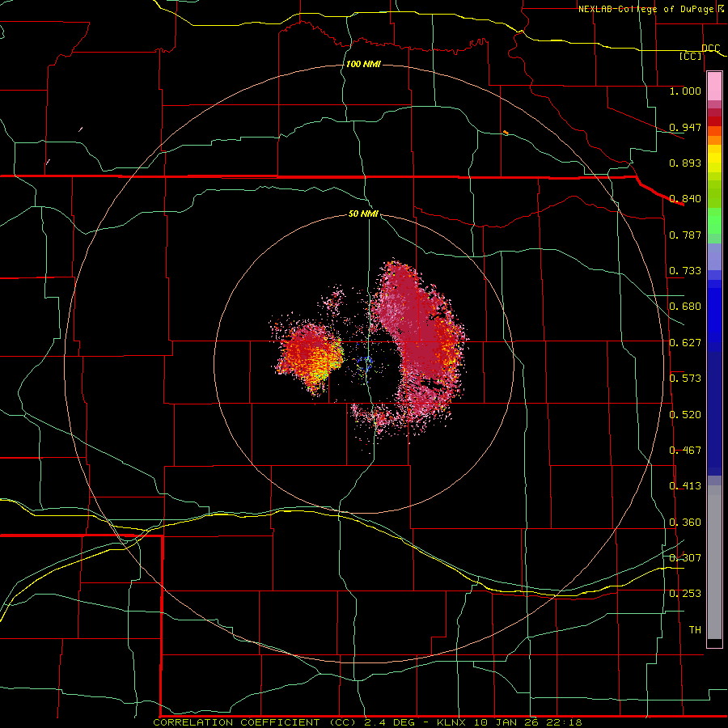Viewport: 728px width, 728px height.
Task: Click the '50 NMI' range ring label
Action: pos(363,214)
